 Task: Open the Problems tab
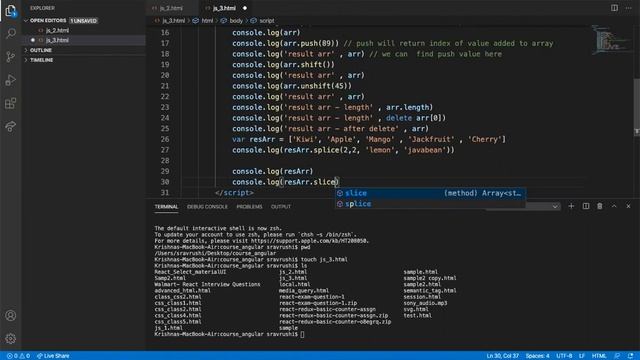[x=249, y=207]
